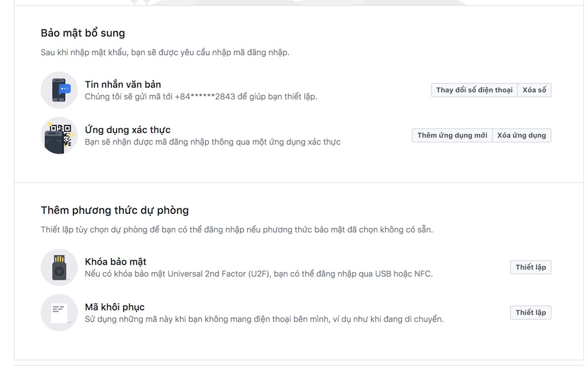Click 'Thiết lập' next to Mã khôi phục
588x369 pixels.
pyautogui.click(x=531, y=312)
